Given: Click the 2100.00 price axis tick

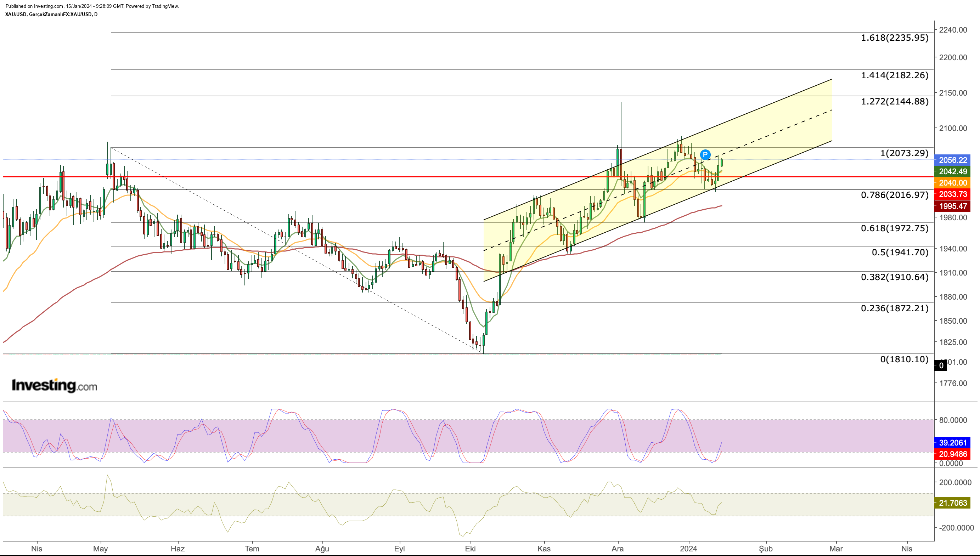Looking at the screenshot, I should coord(953,128).
